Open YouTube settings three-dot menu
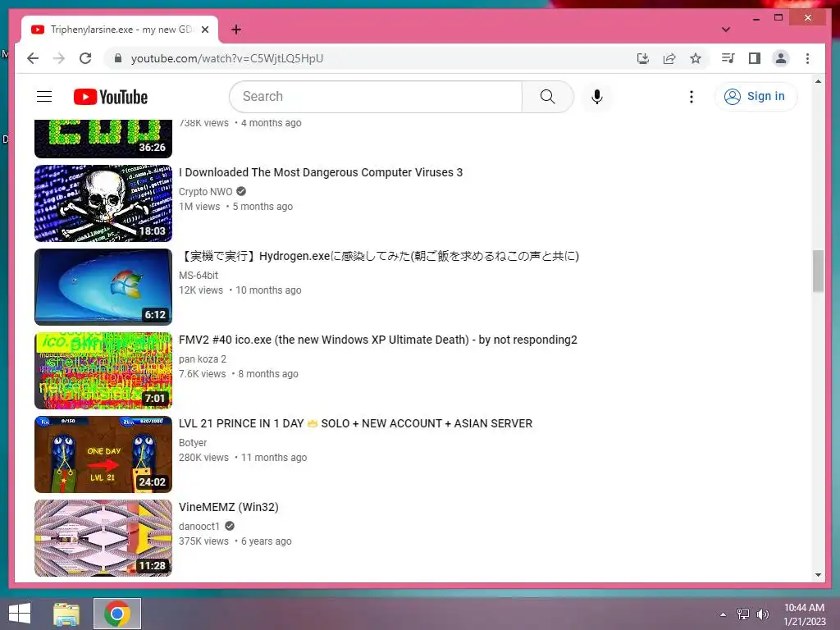840x630 pixels. pyautogui.click(x=691, y=97)
